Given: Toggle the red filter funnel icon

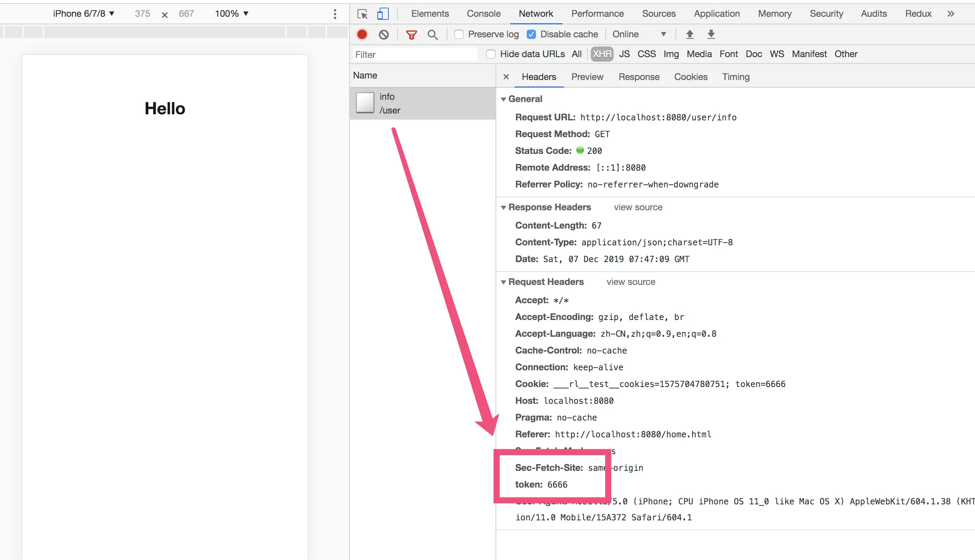Looking at the screenshot, I should [411, 35].
